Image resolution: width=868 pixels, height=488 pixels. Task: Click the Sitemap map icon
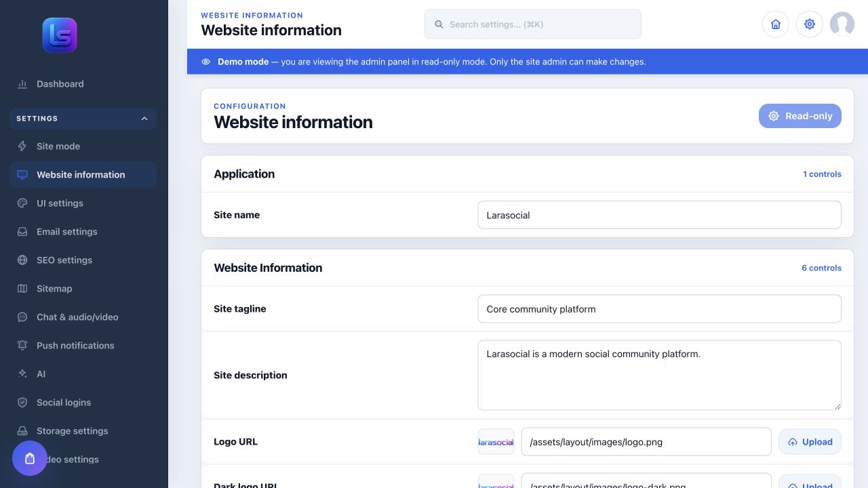coord(22,289)
